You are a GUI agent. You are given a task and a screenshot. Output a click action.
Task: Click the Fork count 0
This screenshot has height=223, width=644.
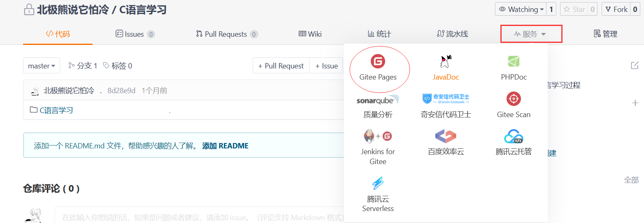(635, 9)
